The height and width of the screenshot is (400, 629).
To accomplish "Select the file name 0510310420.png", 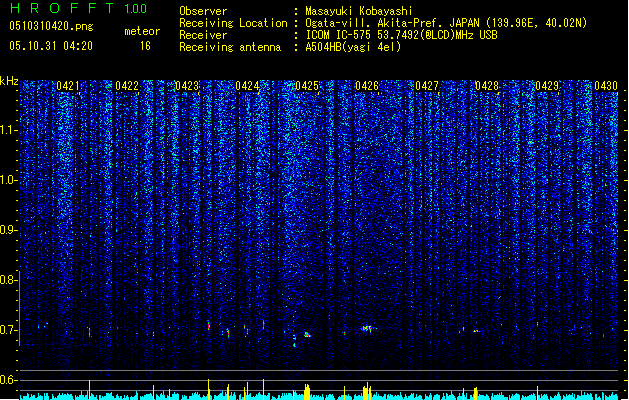I will [51, 26].
